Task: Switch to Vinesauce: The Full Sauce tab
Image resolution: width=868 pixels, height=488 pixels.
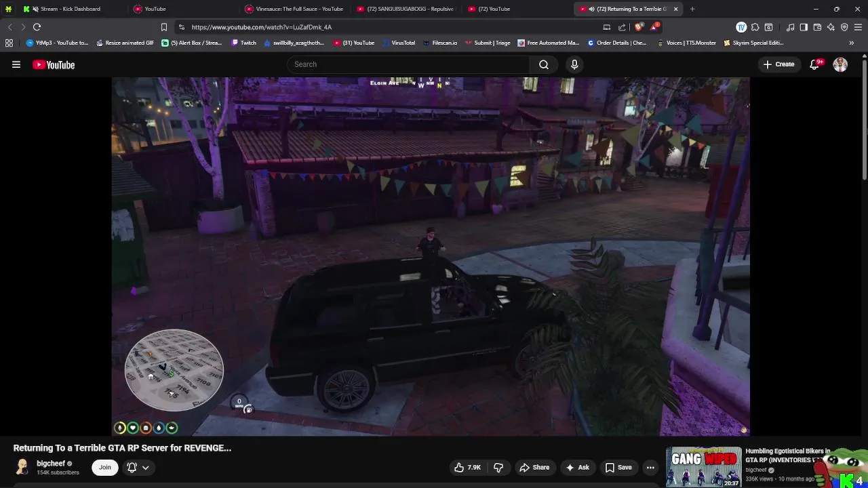Action: point(294,9)
